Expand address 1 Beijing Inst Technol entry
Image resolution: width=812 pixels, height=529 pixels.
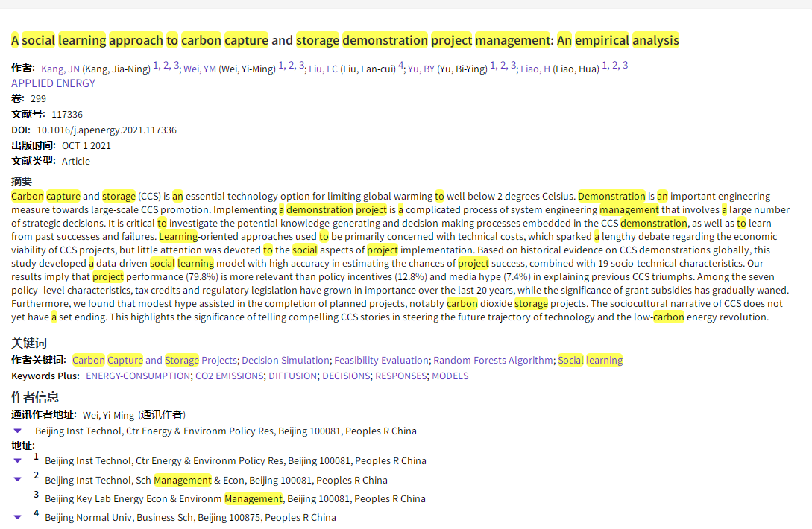point(18,460)
